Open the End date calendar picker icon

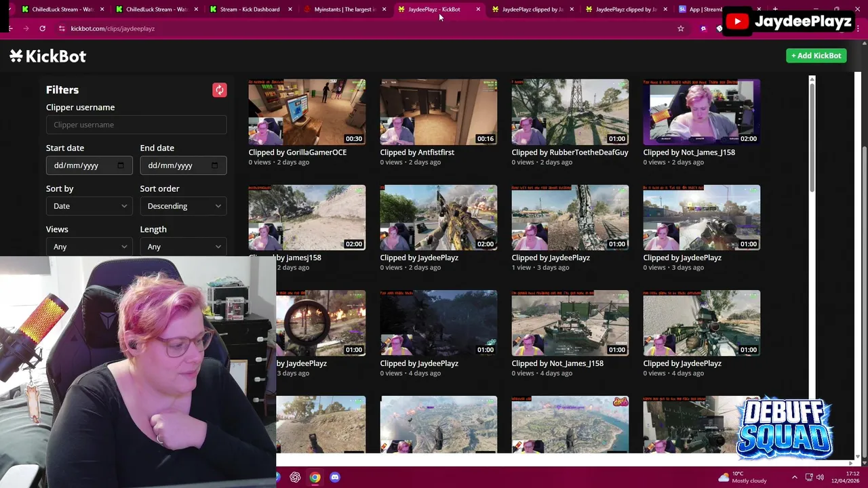click(215, 165)
